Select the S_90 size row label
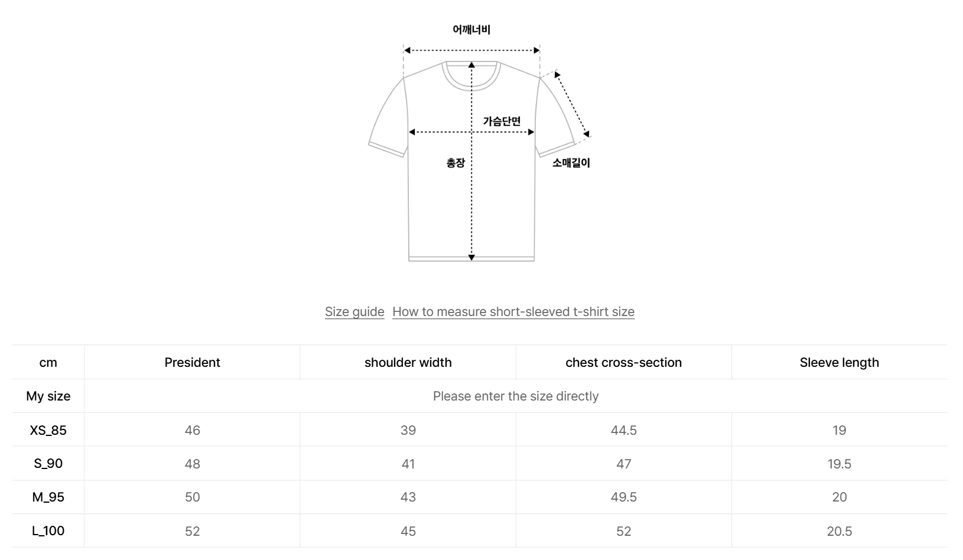The image size is (963, 560). pyautogui.click(x=48, y=464)
